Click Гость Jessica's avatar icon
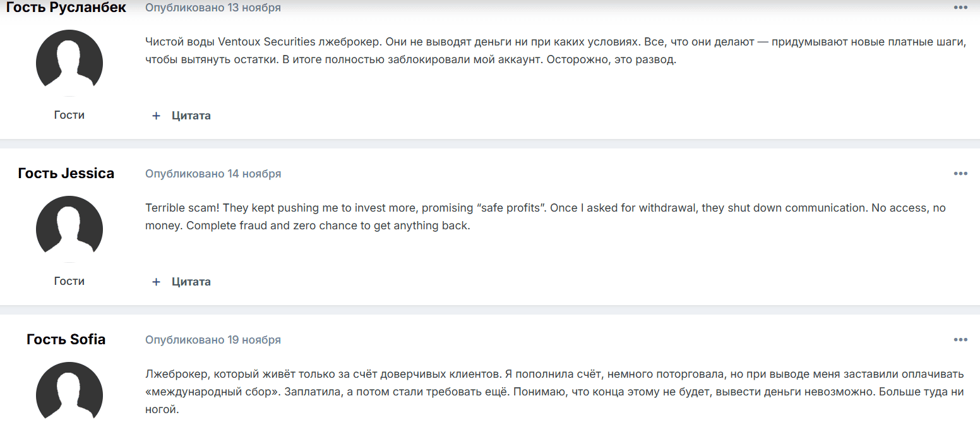980x427 pixels. tap(69, 228)
